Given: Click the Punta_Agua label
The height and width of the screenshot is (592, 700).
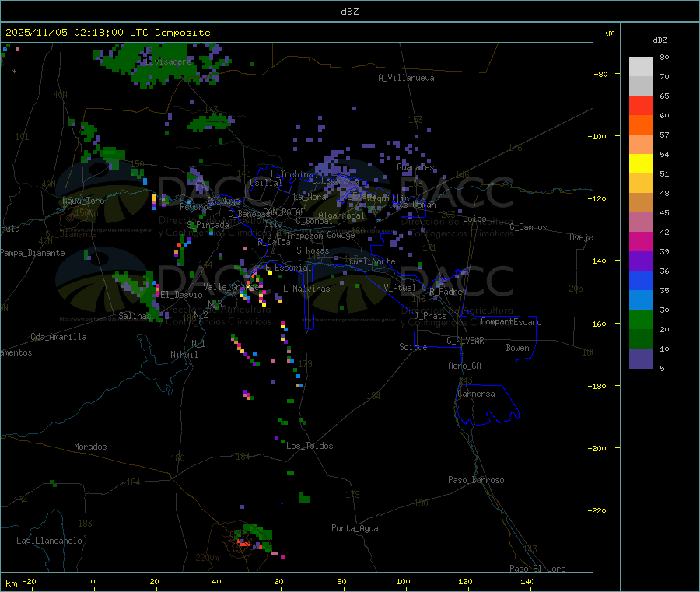Looking at the screenshot, I should [355, 528].
